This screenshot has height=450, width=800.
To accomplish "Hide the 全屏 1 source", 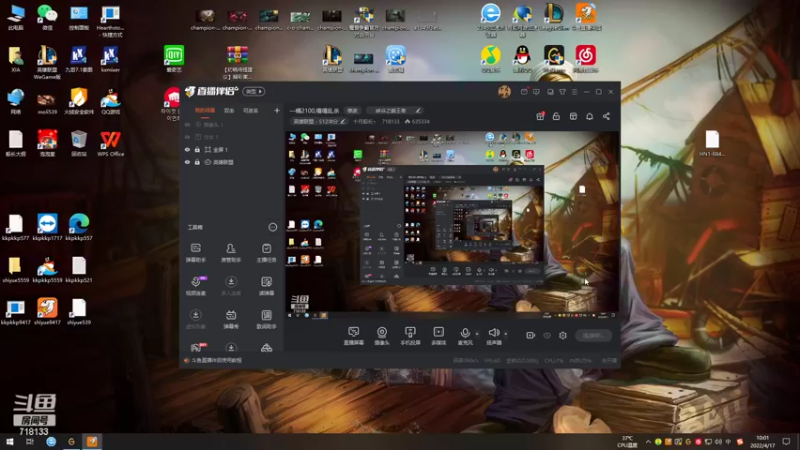I will pos(187,149).
